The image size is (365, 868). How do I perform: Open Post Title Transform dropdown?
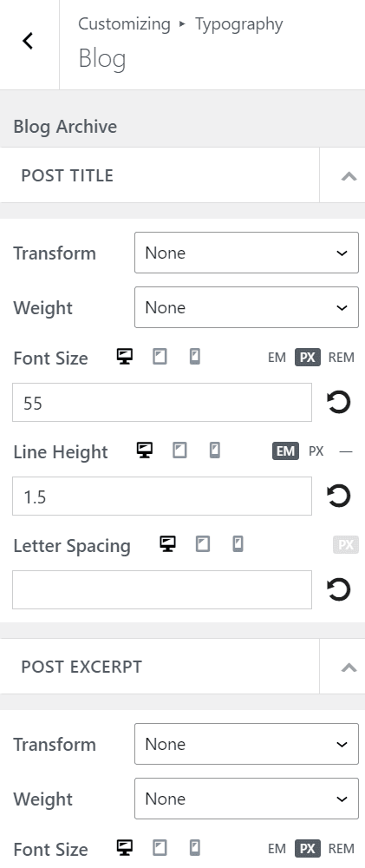pos(246,253)
